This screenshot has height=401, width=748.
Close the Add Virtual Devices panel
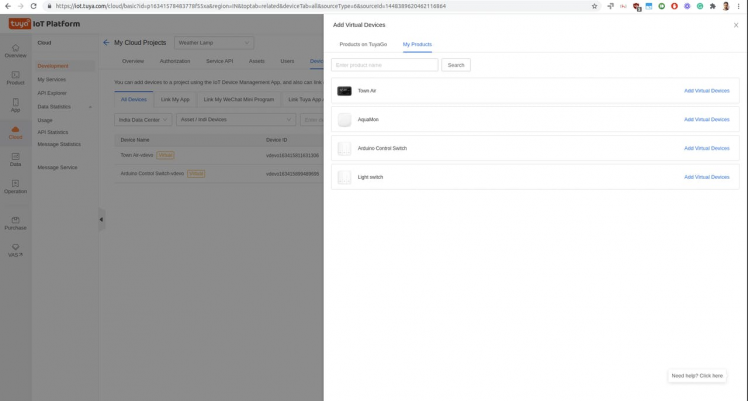click(x=736, y=25)
